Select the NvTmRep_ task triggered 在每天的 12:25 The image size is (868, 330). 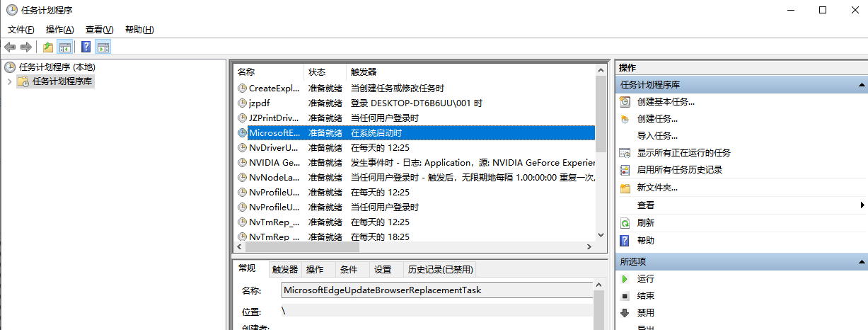[x=415, y=222]
